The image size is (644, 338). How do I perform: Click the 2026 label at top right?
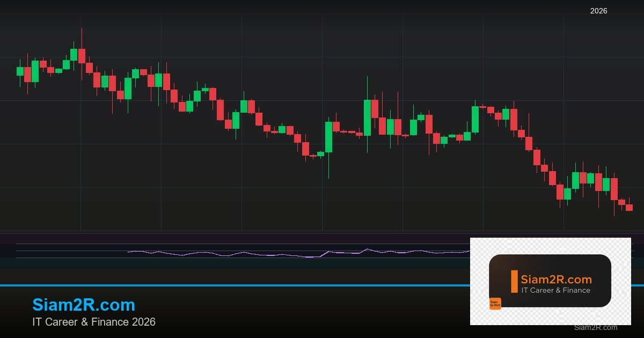tap(598, 11)
